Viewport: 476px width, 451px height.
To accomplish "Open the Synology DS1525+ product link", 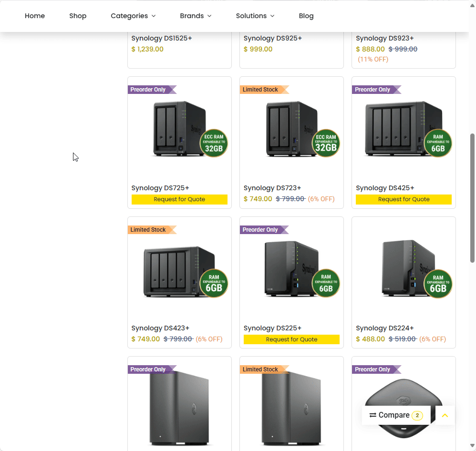I will coord(162,38).
